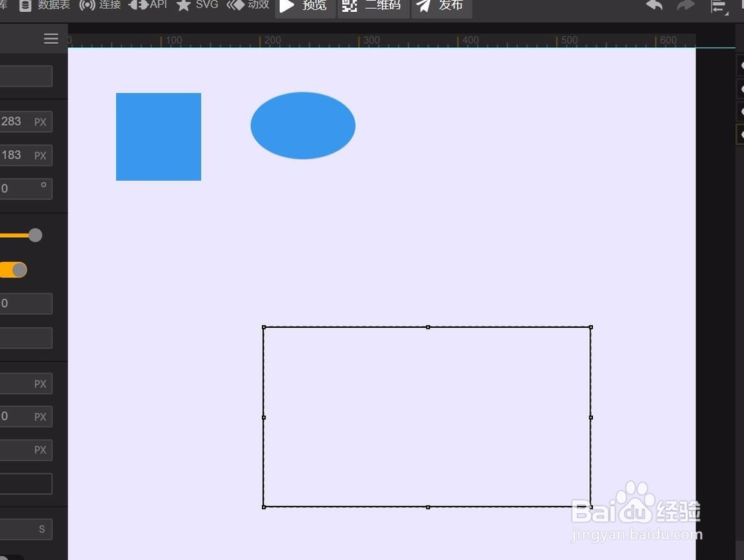Select the blue ellipse on canvas

click(x=303, y=126)
